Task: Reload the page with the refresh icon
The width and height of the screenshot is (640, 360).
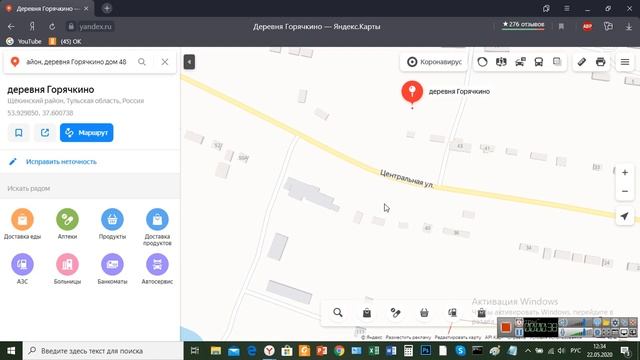Action: coord(52,27)
